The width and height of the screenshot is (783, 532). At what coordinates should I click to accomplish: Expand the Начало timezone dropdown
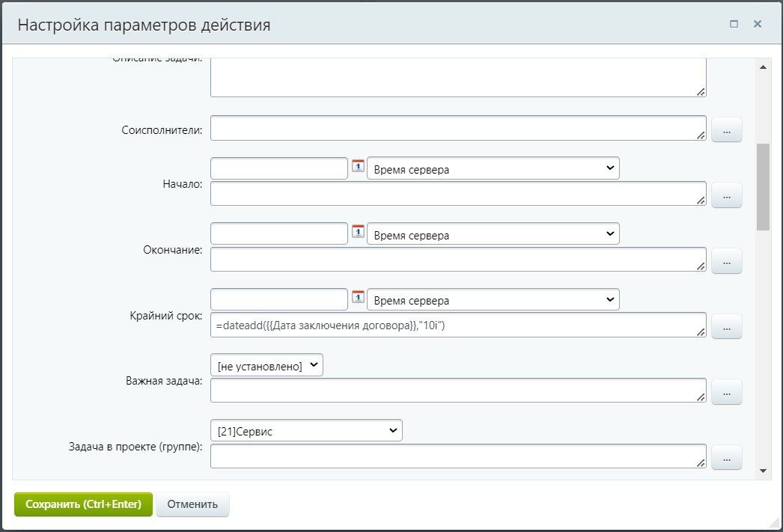[493, 168]
